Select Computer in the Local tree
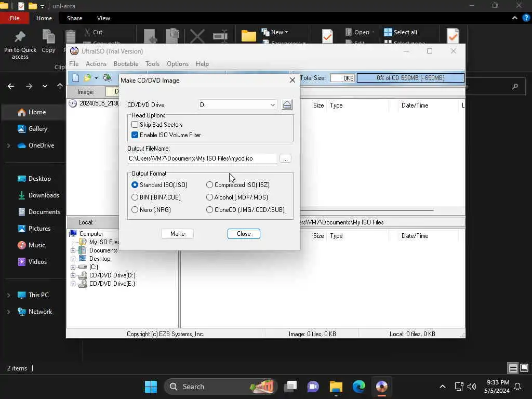Screen dimensions: 532x399 click(x=91, y=234)
